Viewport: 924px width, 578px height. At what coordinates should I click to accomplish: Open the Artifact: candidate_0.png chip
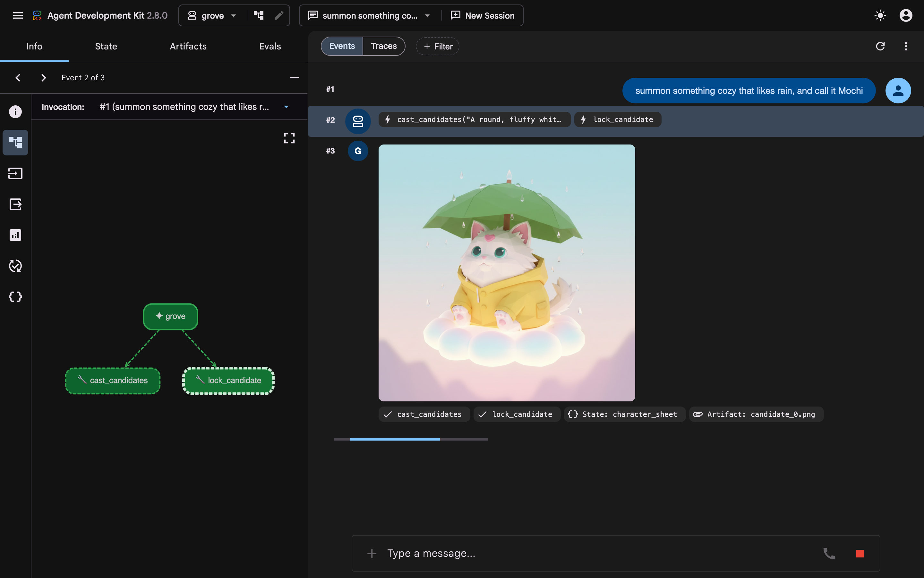pos(756,414)
